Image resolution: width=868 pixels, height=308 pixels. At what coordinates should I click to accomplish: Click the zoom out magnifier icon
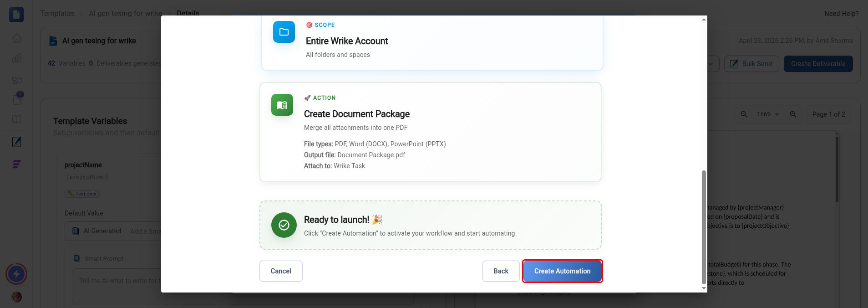(744, 114)
